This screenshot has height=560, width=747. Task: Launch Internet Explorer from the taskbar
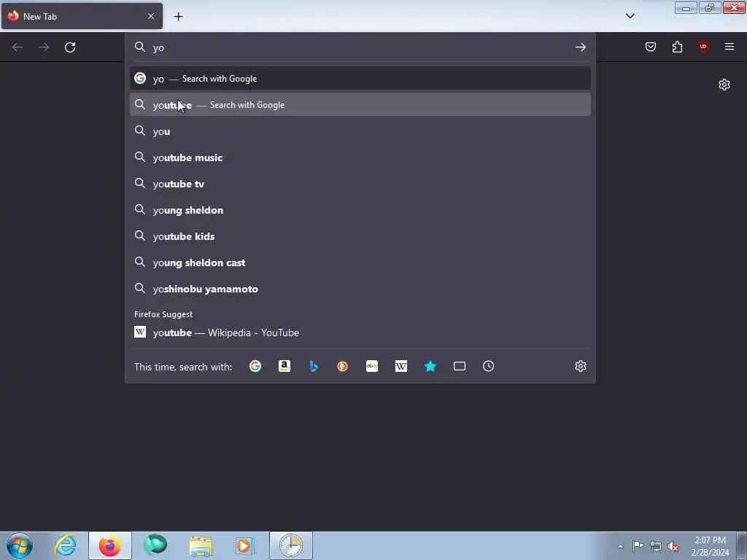point(65,545)
